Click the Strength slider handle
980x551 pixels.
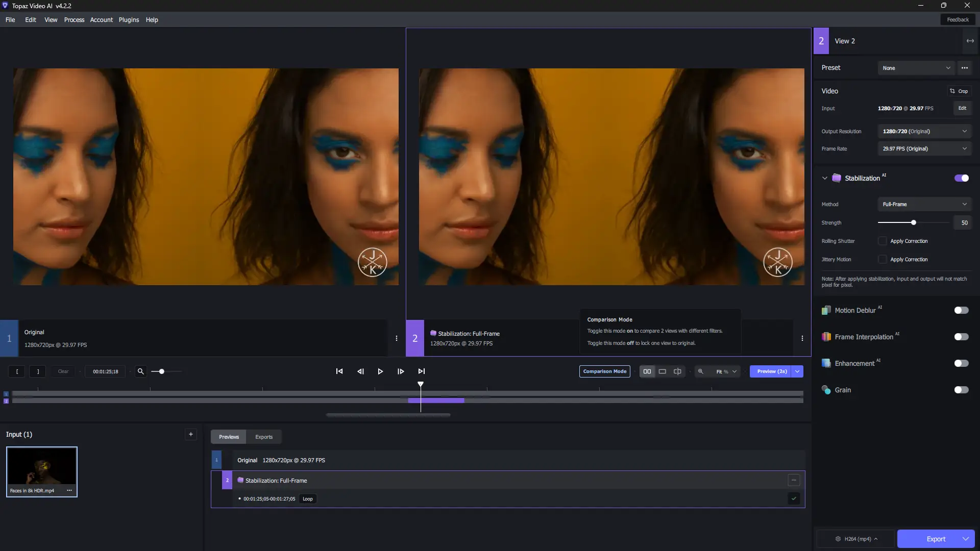(914, 222)
